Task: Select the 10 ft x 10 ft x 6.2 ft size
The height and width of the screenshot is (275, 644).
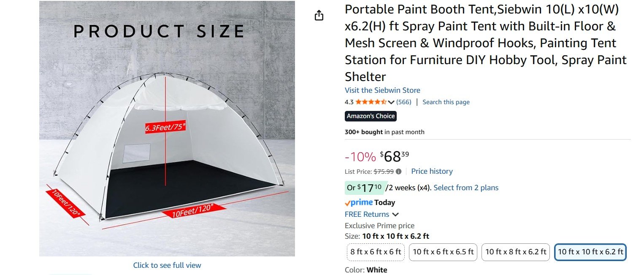Action: click(x=590, y=252)
